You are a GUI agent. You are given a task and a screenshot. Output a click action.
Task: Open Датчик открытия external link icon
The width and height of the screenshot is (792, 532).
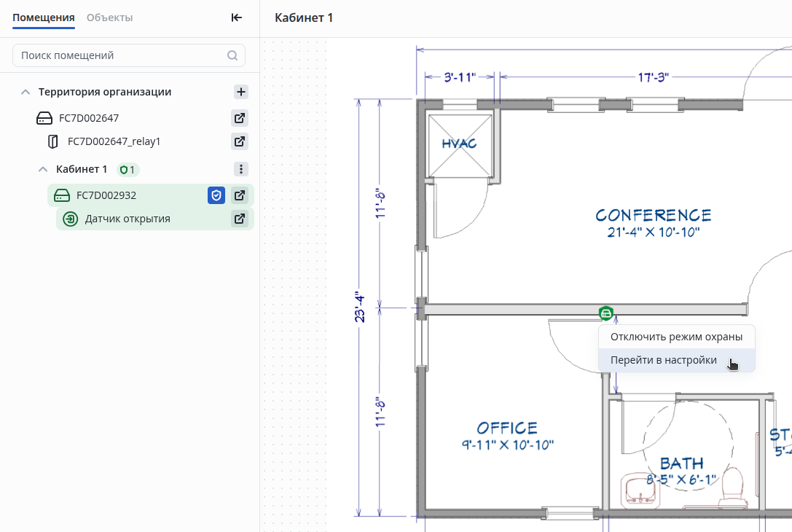coord(239,219)
